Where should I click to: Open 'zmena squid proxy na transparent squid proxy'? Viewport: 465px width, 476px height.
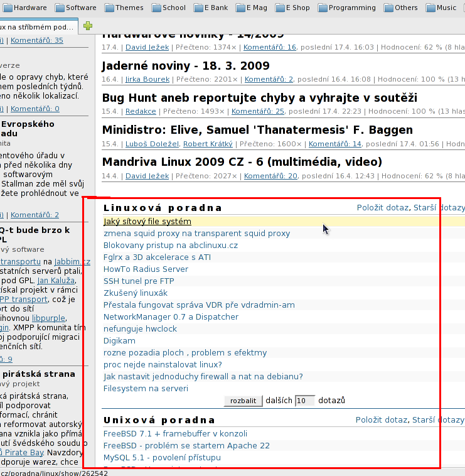196,234
